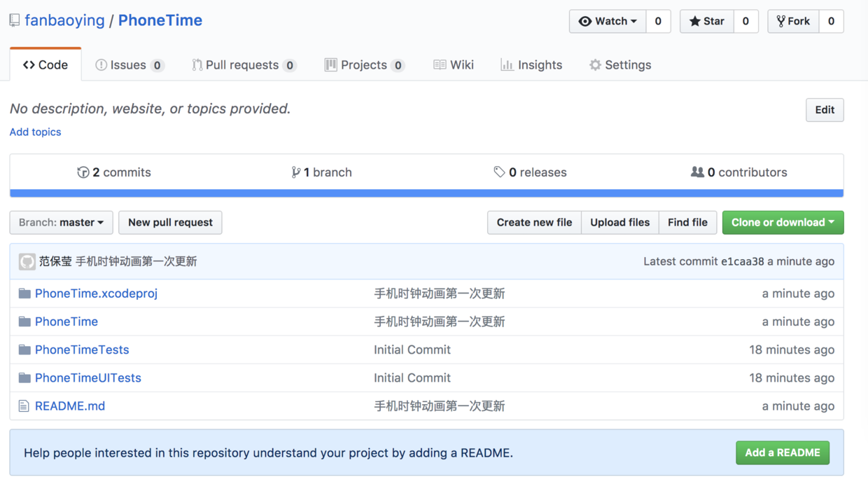Star this repository
The width and height of the screenshot is (868, 498).
[707, 21]
